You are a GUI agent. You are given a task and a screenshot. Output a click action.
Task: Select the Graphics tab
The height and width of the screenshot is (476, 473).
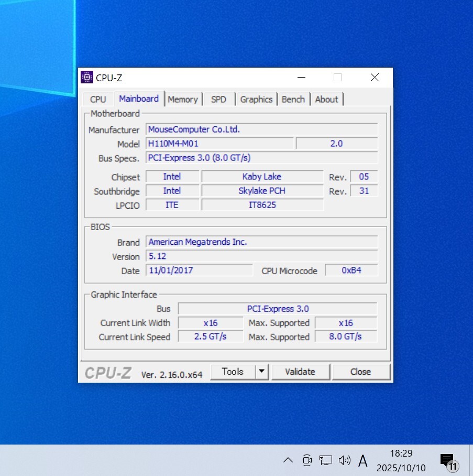point(256,99)
